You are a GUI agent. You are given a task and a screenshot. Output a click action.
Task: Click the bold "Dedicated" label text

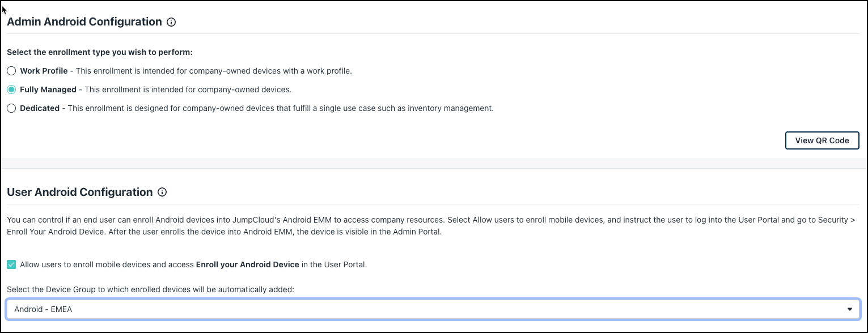click(x=40, y=108)
